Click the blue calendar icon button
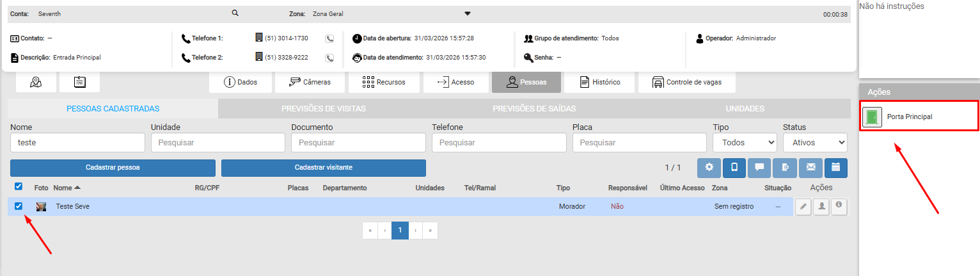Image resolution: width=980 pixels, height=276 pixels. tap(835, 167)
